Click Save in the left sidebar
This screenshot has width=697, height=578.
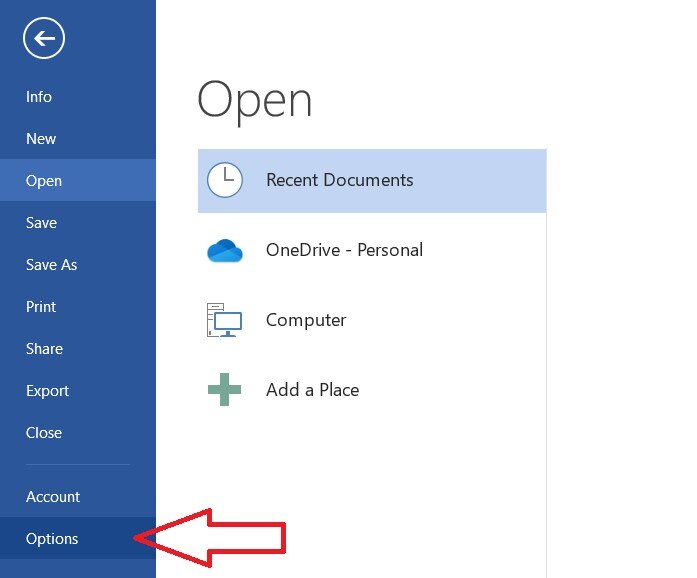pos(41,223)
